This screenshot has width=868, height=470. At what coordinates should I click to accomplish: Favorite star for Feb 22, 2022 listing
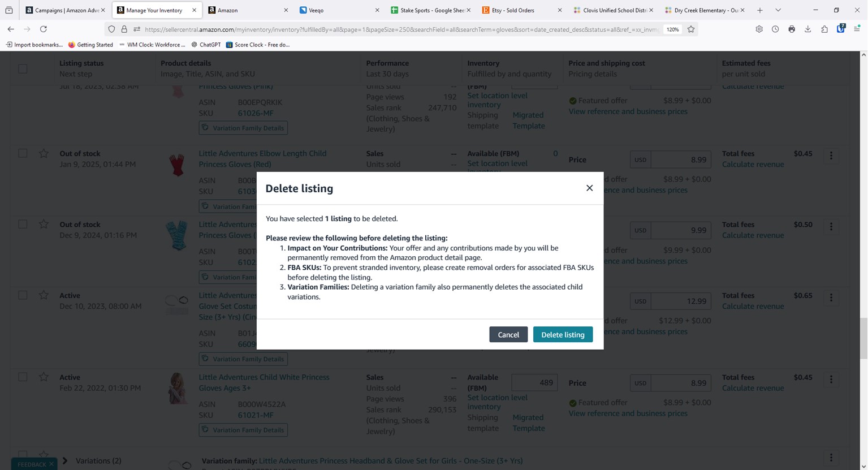pyautogui.click(x=44, y=377)
